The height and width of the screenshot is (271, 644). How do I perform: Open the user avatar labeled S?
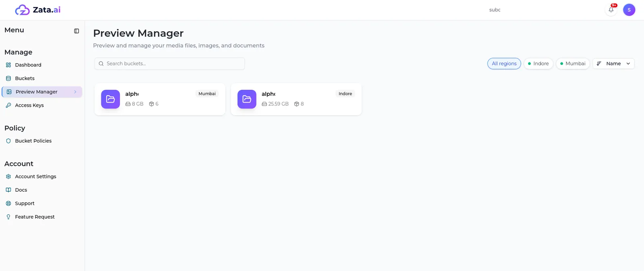coord(629,10)
